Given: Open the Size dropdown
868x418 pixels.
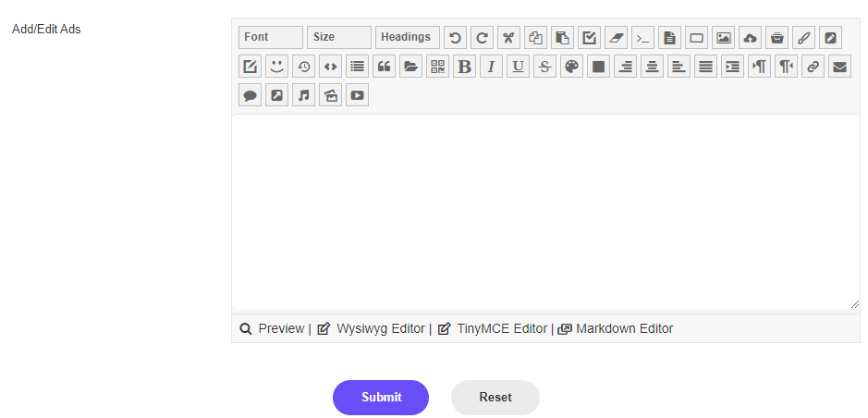Looking at the screenshot, I should pyautogui.click(x=338, y=37).
